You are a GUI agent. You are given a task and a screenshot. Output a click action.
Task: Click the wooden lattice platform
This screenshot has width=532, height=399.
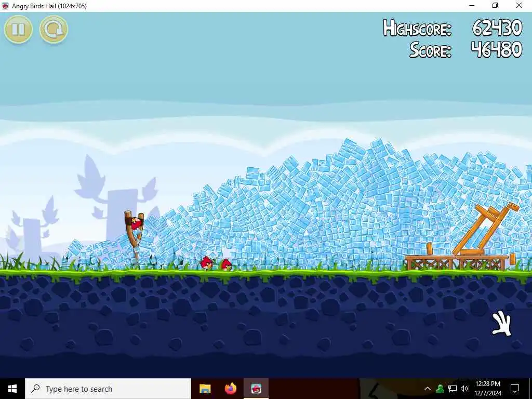(456, 263)
